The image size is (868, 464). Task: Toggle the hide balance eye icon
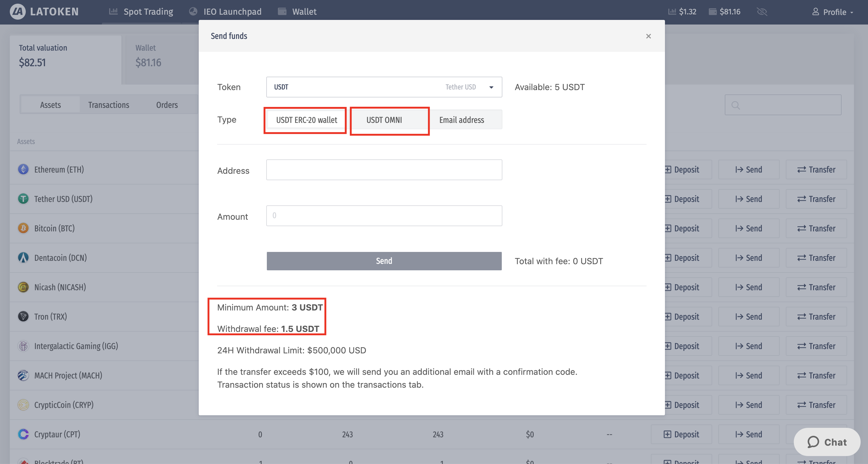point(762,12)
